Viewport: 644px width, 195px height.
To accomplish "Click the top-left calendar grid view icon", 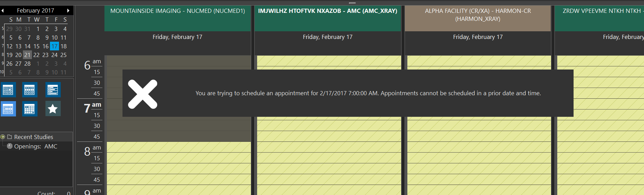I will click(x=8, y=90).
